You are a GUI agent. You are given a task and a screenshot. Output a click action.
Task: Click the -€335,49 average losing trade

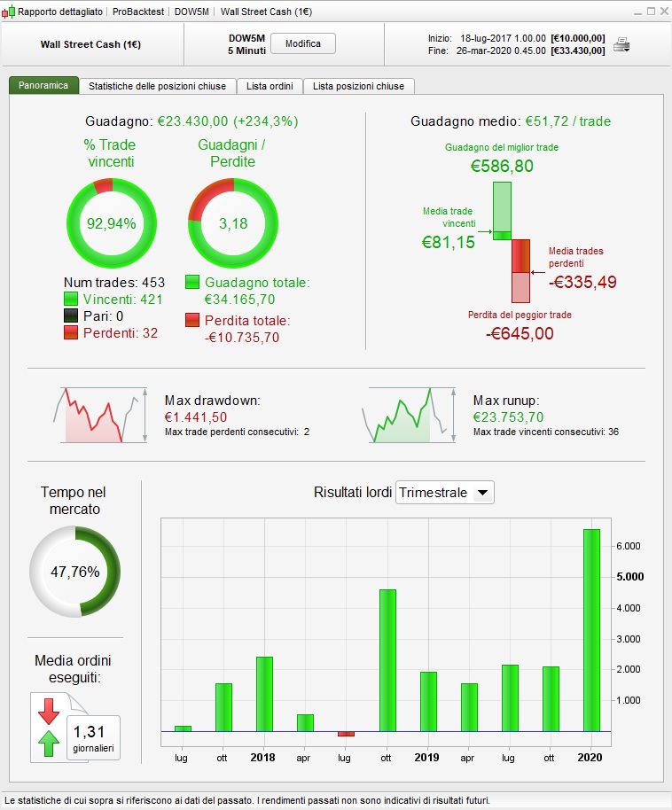(x=582, y=282)
